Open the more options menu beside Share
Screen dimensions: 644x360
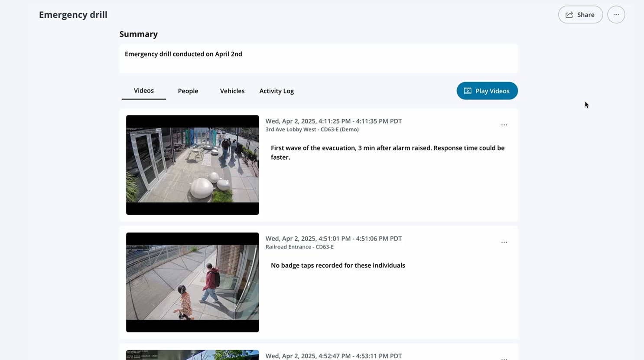[x=616, y=15]
